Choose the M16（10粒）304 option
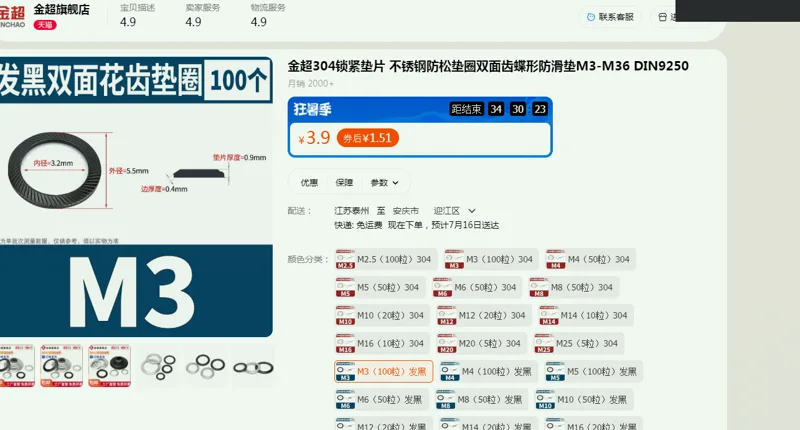Image resolution: width=800 pixels, height=430 pixels. 383,343
